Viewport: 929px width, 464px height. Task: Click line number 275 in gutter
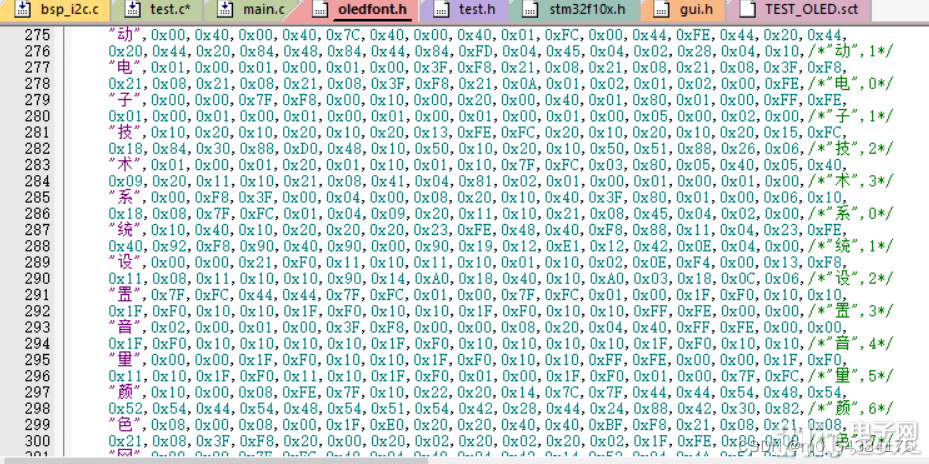pos(37,35)
